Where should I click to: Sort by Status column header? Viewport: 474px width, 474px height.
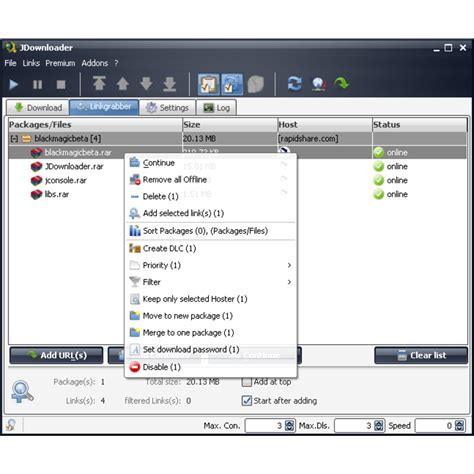tap(420, 125)
